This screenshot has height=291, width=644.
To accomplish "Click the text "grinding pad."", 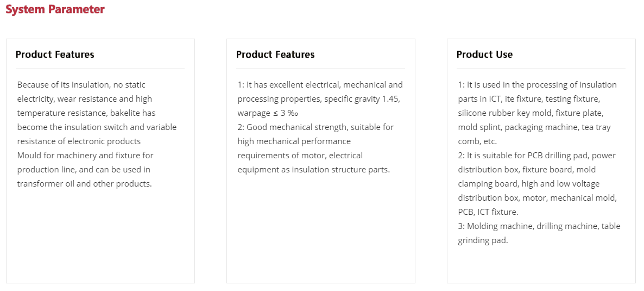I will coord(483,240).
